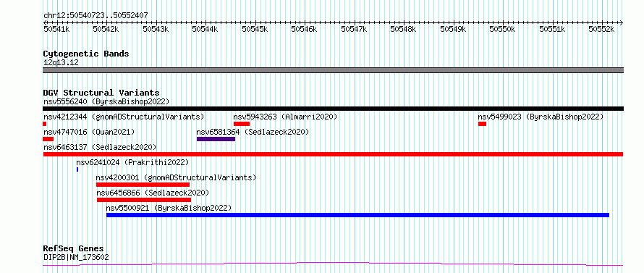This screenshot has height=273, width=644.
Task: Select the 12q13.12 band label
Action: 61,63
